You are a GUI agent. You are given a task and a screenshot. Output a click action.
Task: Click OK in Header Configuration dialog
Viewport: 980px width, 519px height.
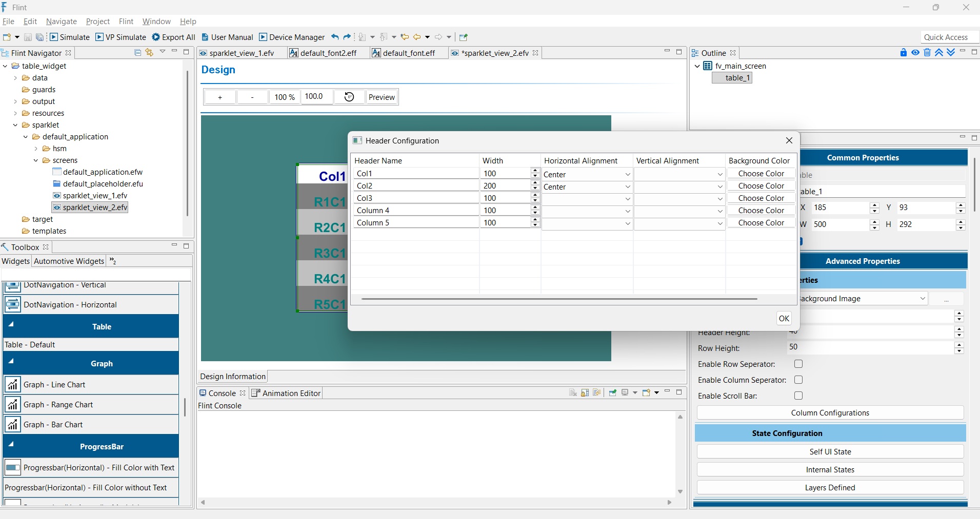(784, 318)
